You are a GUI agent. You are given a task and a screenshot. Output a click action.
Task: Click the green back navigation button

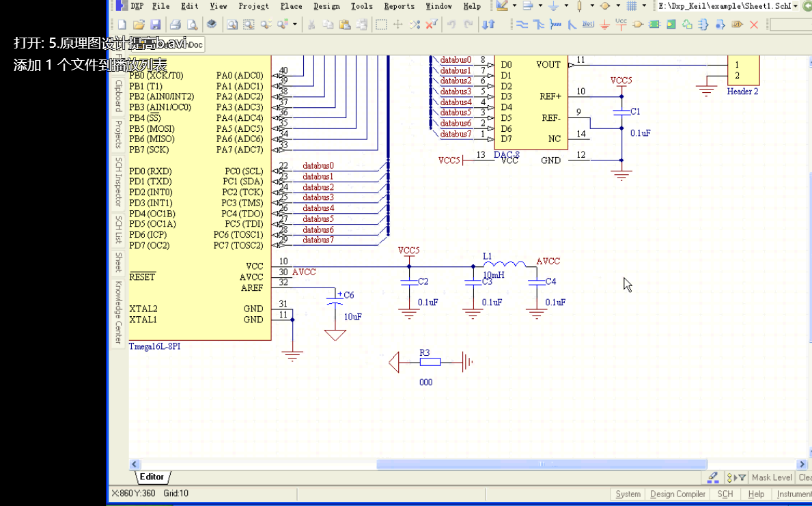(807, 5)
